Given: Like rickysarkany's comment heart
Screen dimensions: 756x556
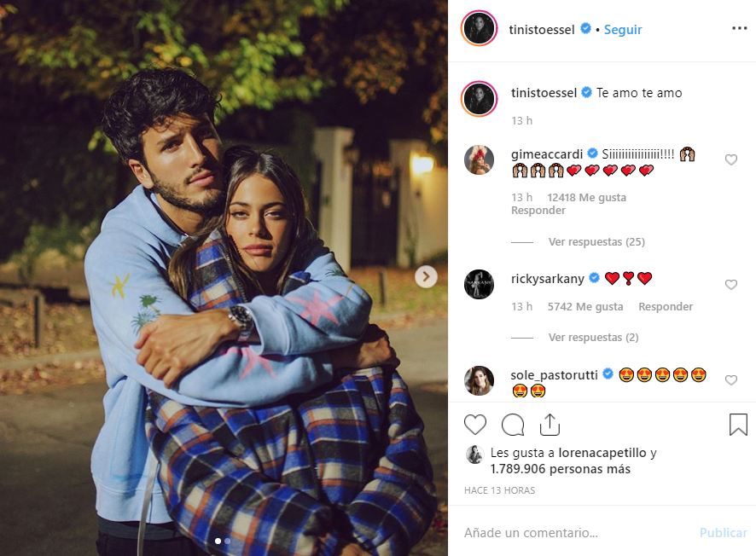Looking at the screenshot, I should point(731,284).
